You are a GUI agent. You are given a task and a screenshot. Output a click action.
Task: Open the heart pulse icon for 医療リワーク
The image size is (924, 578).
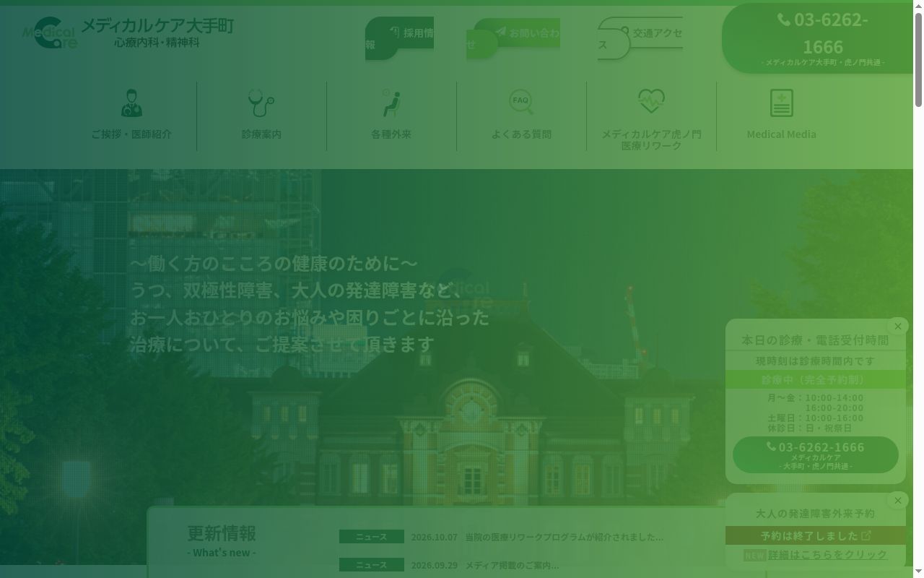click(651, 101)
